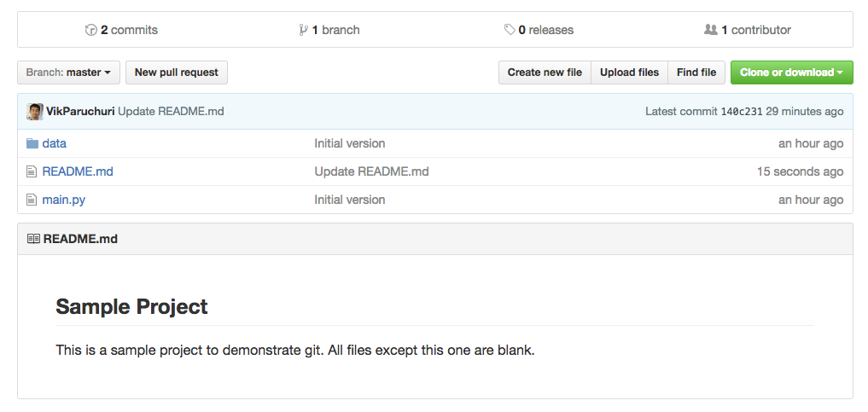
Task: Click the branch fork icon
Action: pos(303,30)
